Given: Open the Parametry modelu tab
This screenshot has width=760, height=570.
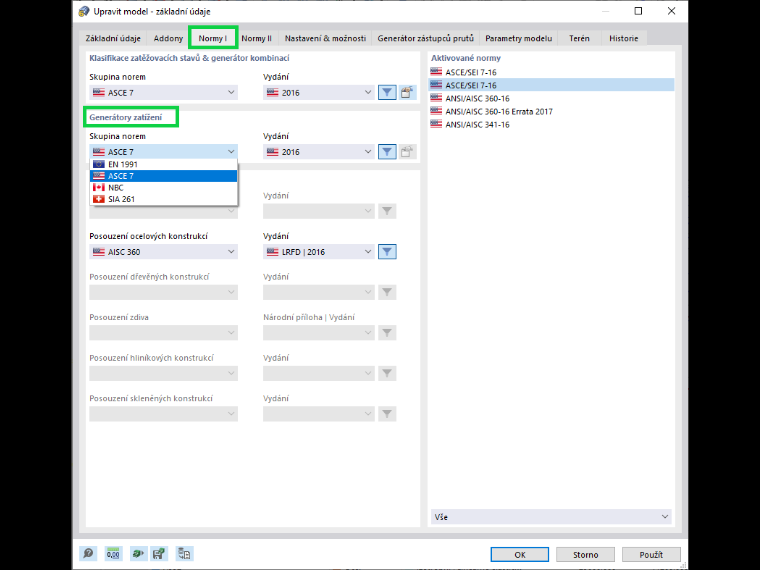Looking at the screenshot, I should coord(519,38).
